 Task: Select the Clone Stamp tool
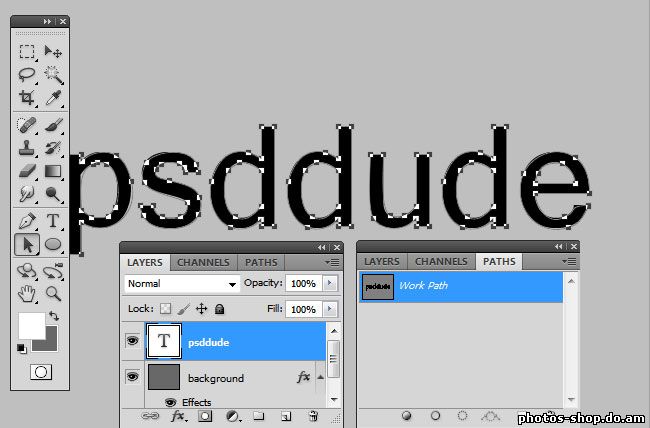click(x=27, y=148)
